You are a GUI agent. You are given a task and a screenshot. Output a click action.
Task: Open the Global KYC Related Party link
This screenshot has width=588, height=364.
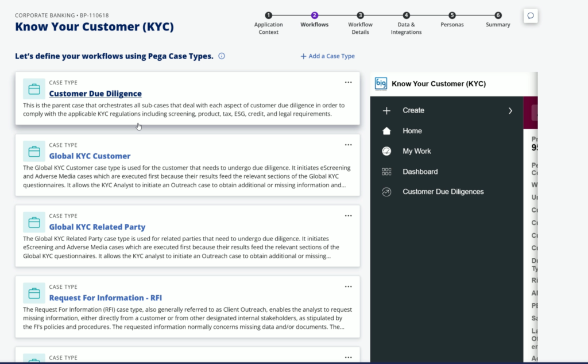(97, 227)
